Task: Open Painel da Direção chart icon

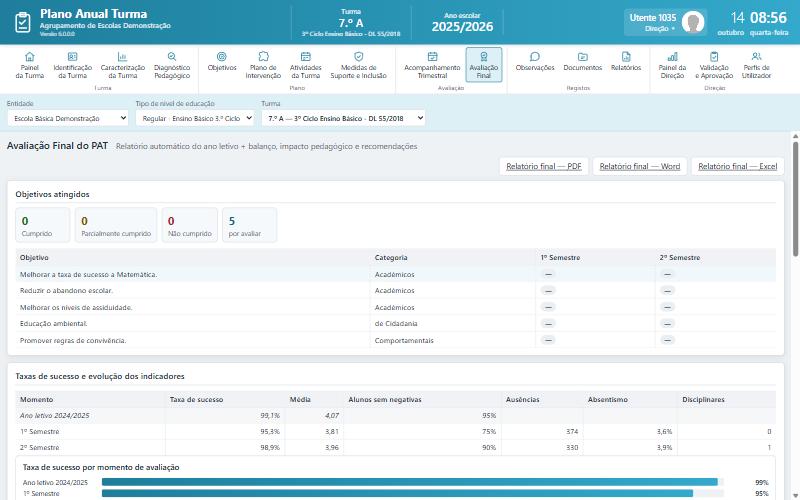Action: tap(672, 57)
